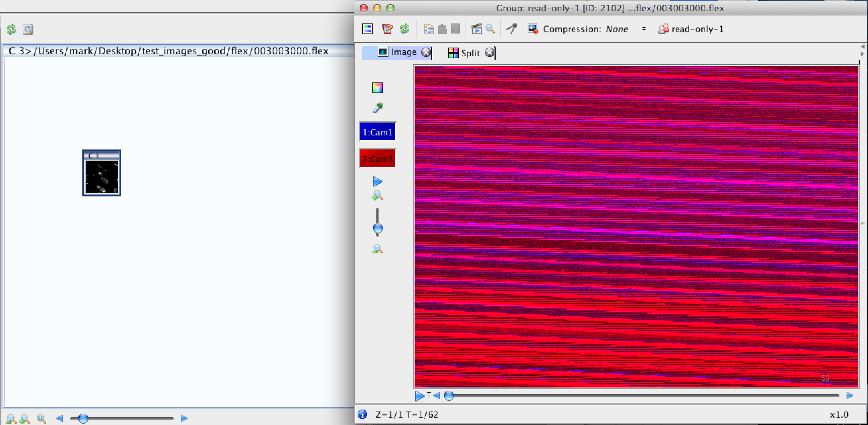Click the red annotate/edit pencil icon
Image resolution: width=868 pixels, height=425 pixels.
(387, 29)
